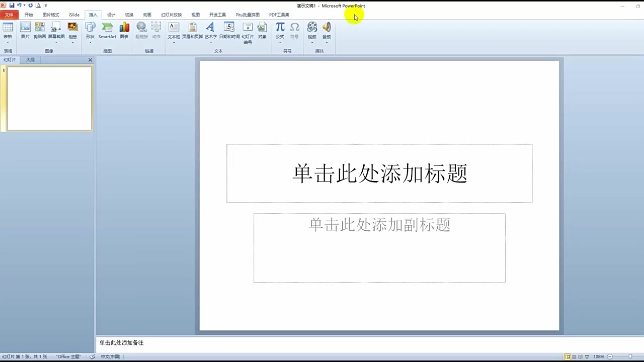Click the Save icon in quick access toolbar

pos(12,5)
